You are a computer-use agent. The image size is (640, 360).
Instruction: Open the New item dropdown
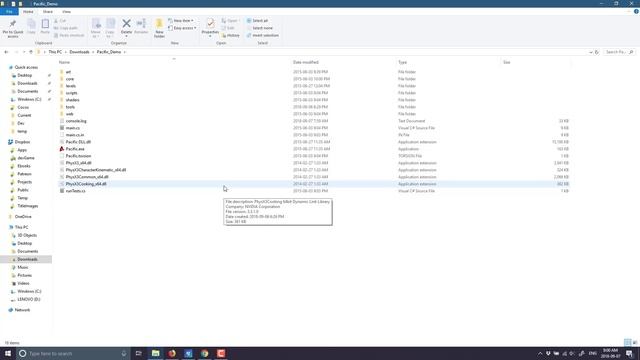pyautogui.click(x=181, y=20)
